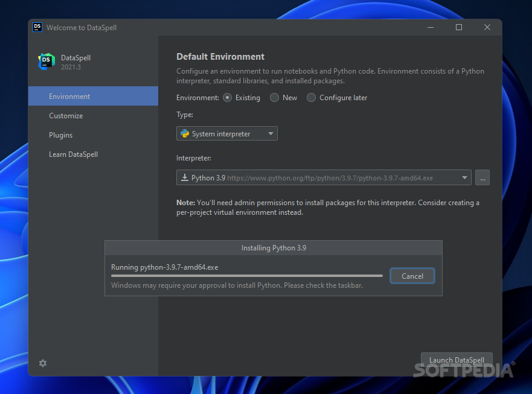Click the Python icon in Type dropdown
Screen dimensions: 532x394
coord(185,133)
